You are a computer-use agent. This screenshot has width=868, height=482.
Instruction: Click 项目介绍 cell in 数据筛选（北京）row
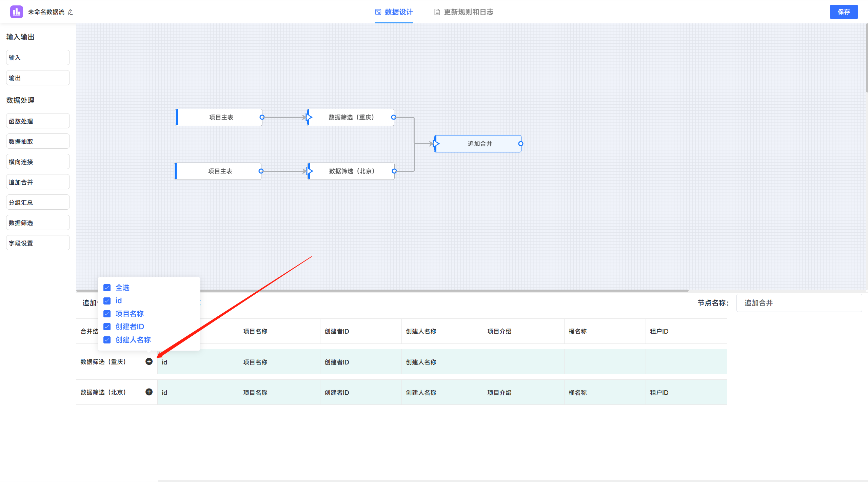click(x=524, y=392)
